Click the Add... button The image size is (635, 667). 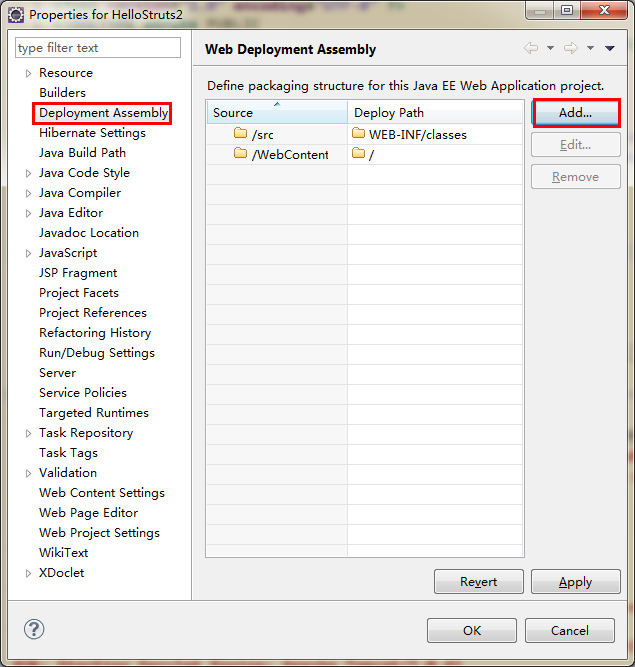tap(575, 113)
